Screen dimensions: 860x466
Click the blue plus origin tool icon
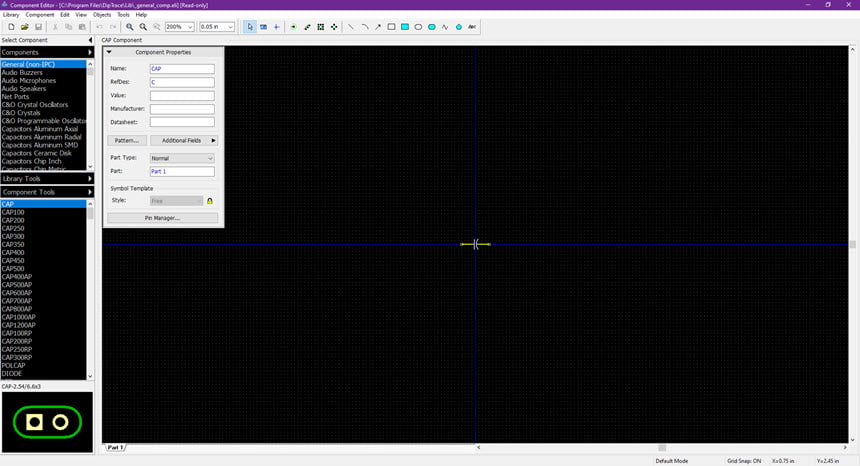(276, 27)
